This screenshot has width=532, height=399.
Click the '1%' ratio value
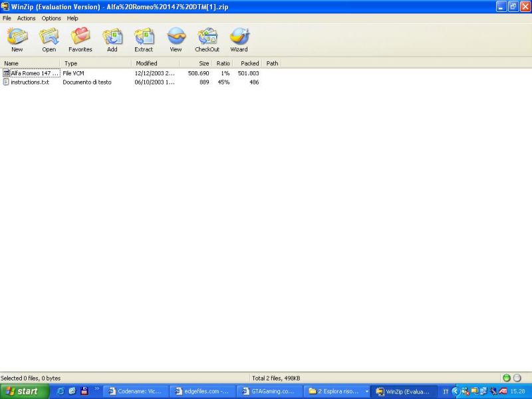coord(225,73)
